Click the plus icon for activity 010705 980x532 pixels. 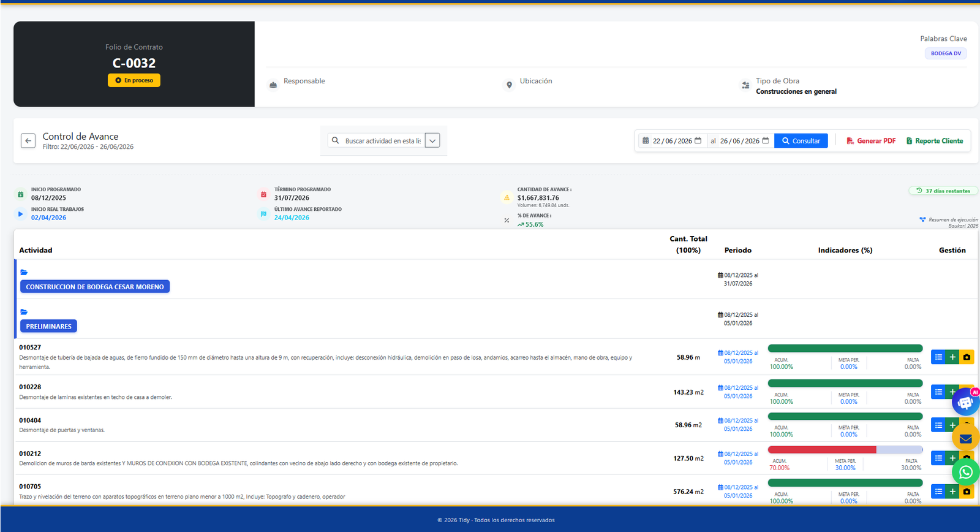point(952,492)
